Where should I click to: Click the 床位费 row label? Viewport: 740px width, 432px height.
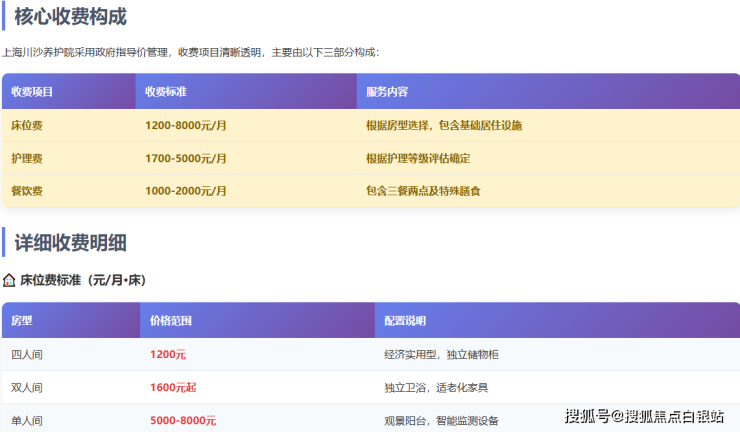click(x=27, y=125)
